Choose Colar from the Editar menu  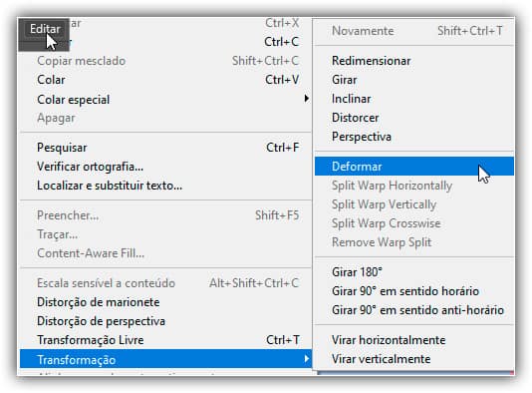[x=166, y=80]
